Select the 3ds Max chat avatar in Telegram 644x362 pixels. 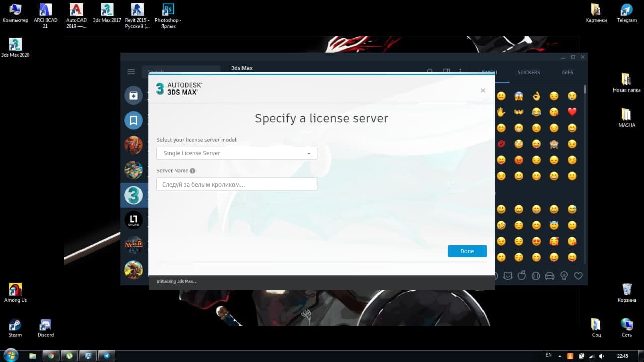[133, 195]
